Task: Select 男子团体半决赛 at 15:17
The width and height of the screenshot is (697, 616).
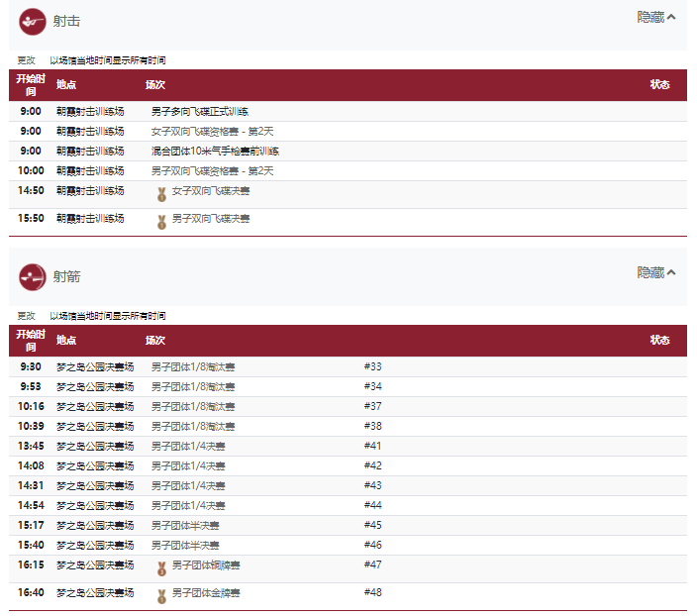Action: pos(185,526)
